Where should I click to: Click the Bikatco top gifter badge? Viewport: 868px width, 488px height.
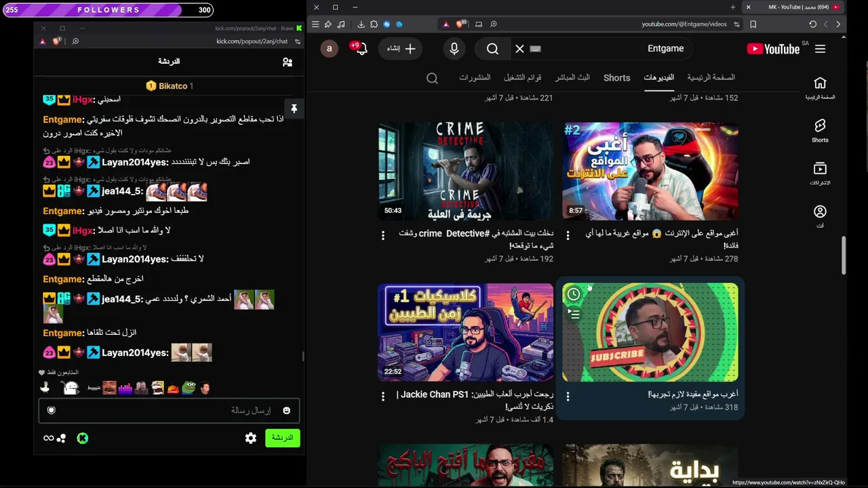[x=170, y=86]
